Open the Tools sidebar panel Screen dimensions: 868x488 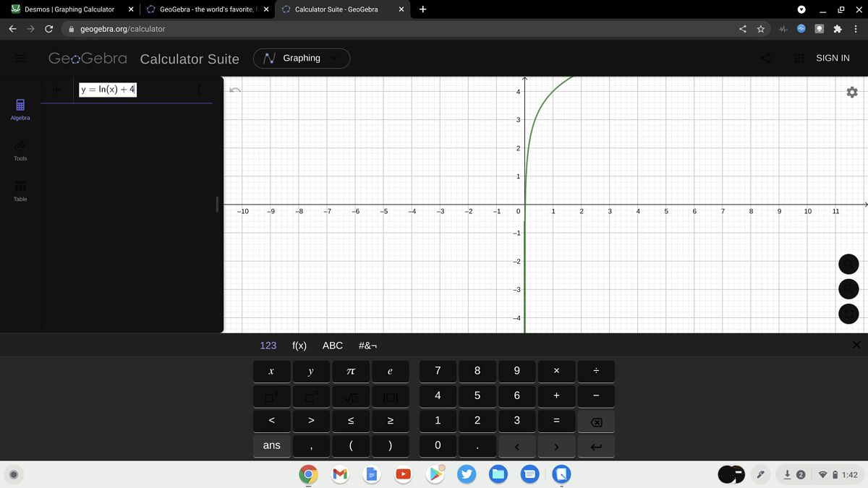[20, 150]
